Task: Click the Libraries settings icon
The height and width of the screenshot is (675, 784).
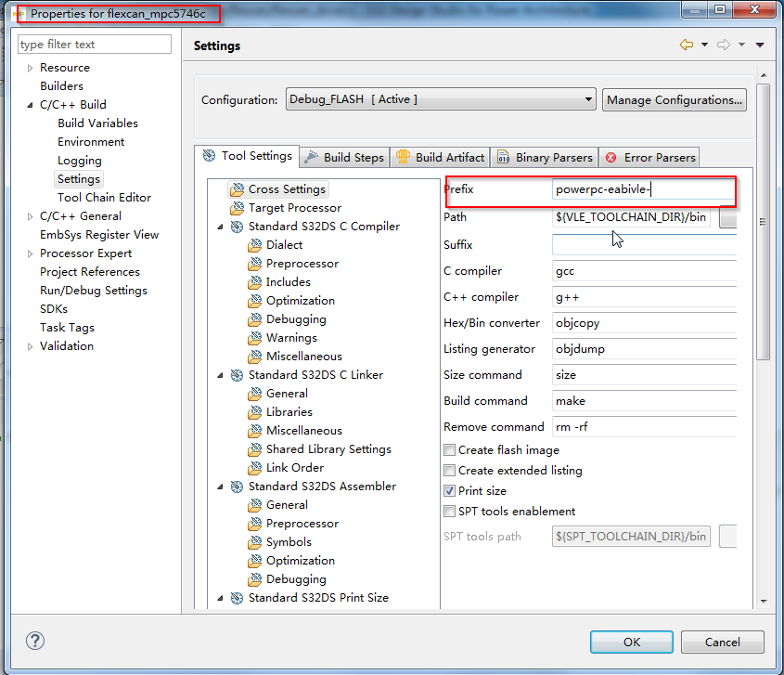Action: coord(254,412)
